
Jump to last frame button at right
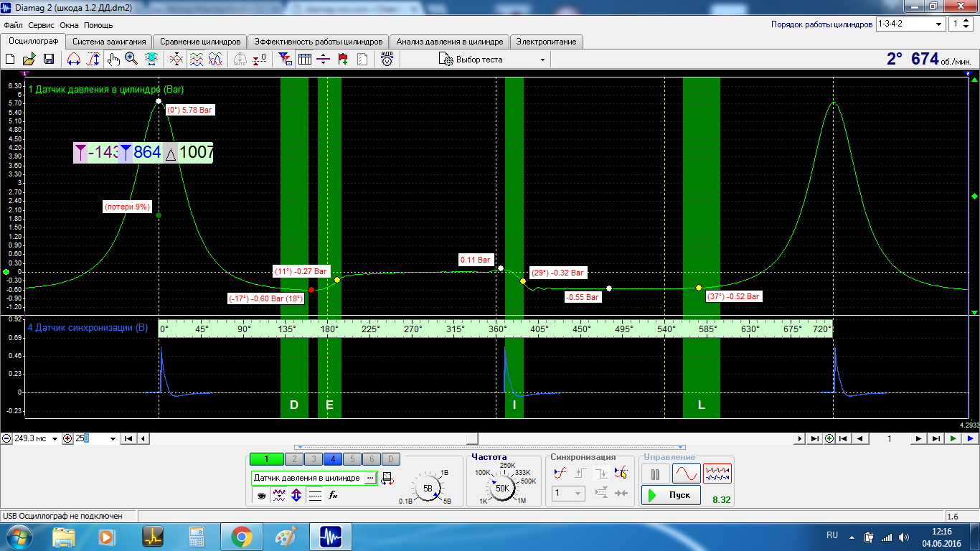pyautogui.click(x=936, y=438)
